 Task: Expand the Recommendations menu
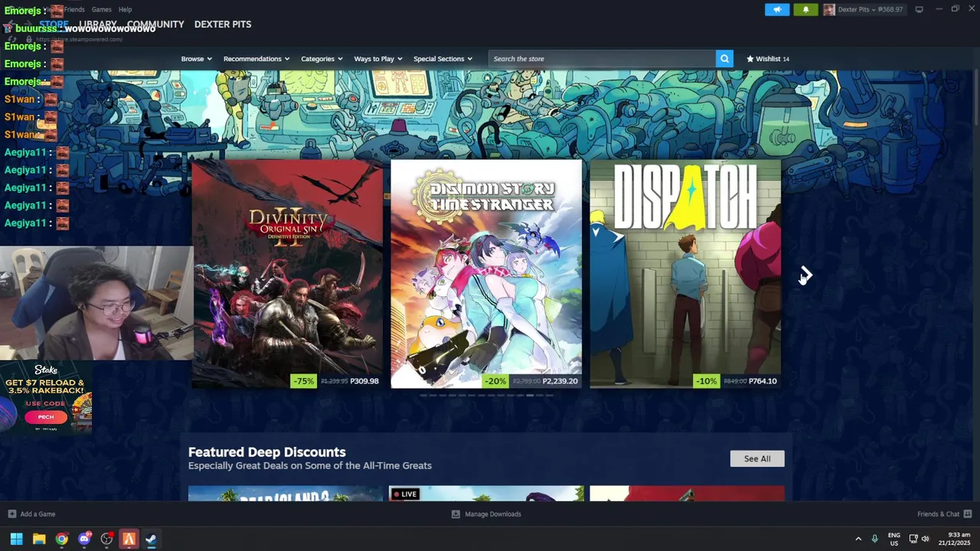click(256, 59)
